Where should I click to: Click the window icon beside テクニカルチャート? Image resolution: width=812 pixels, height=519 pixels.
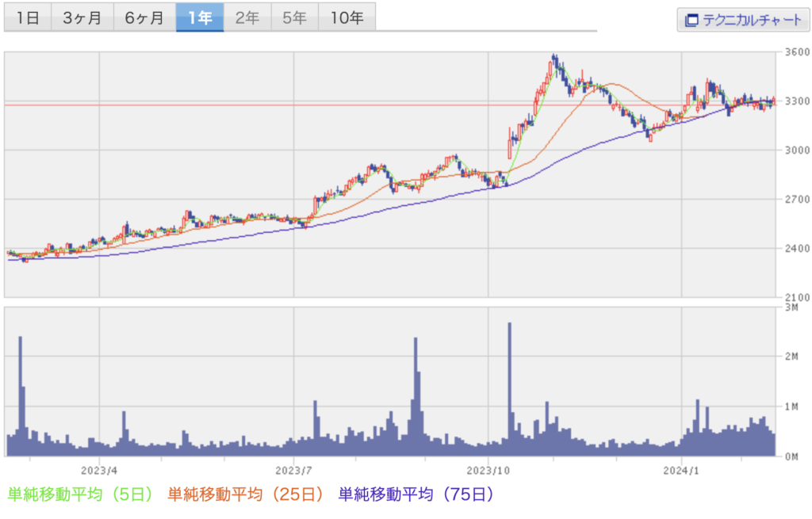coord(691,20)
